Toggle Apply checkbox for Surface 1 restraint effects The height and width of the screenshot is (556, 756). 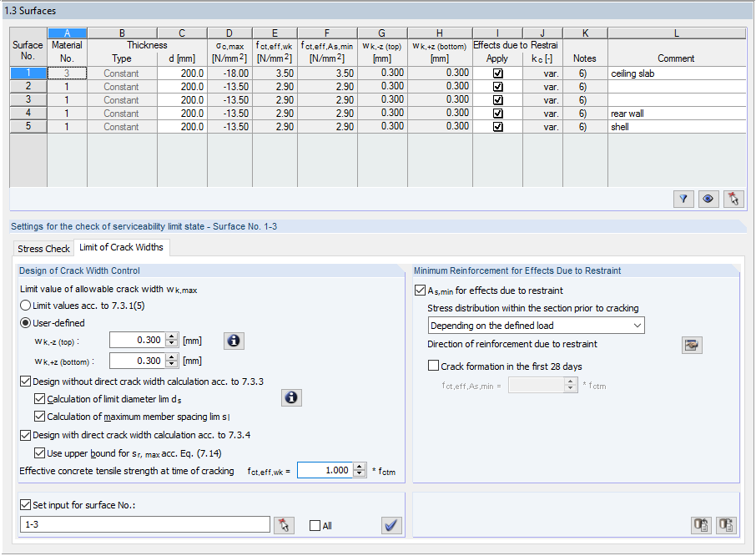(x=497, y=73)
